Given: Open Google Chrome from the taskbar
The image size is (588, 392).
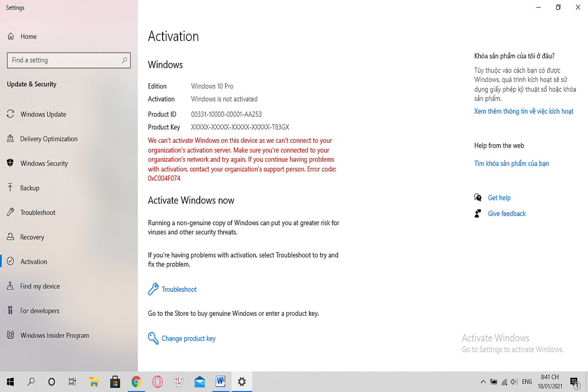Looking at the screenshot, I should tap(136, 381).
